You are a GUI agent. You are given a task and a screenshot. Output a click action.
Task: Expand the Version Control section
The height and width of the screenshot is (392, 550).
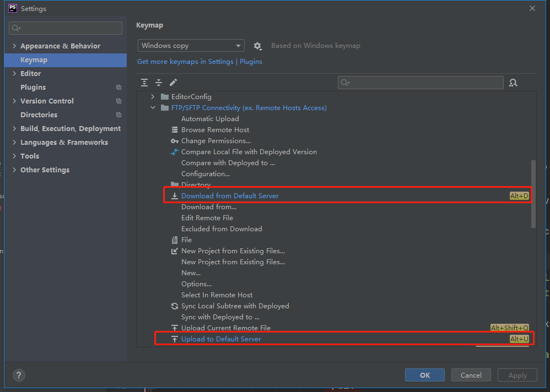14,101
